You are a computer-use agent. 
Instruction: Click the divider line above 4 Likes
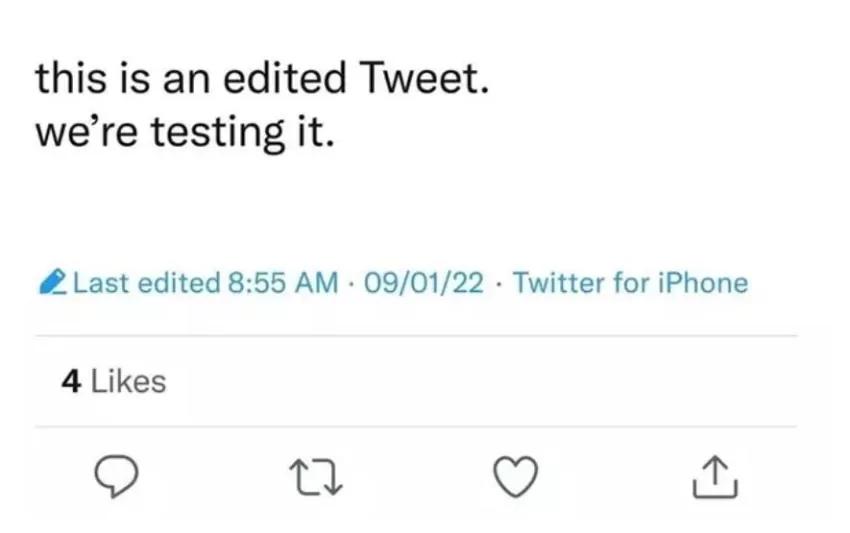tap(416, 336)
